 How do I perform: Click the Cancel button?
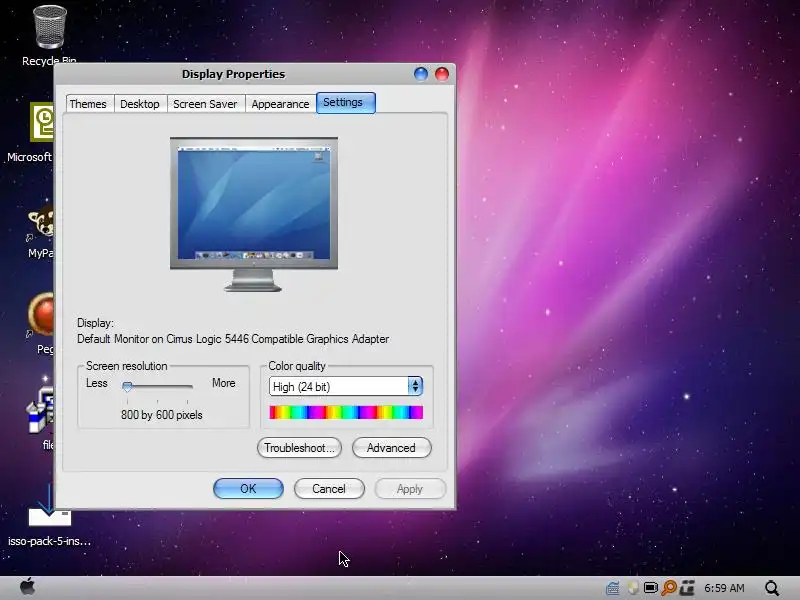pyautogui.click(x=329, y=488)
